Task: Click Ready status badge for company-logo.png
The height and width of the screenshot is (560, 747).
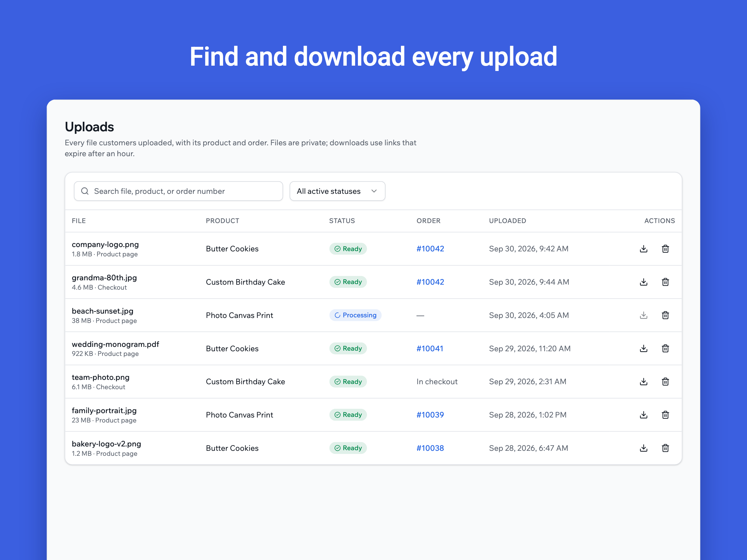Action: tap(348, 249)
